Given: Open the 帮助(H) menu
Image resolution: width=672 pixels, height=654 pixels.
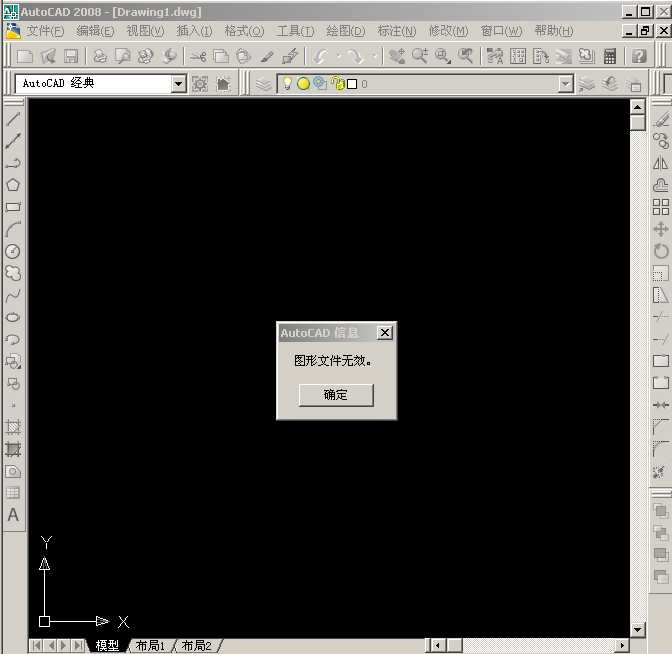Looking at the screenshot, I should pos(554,31).
